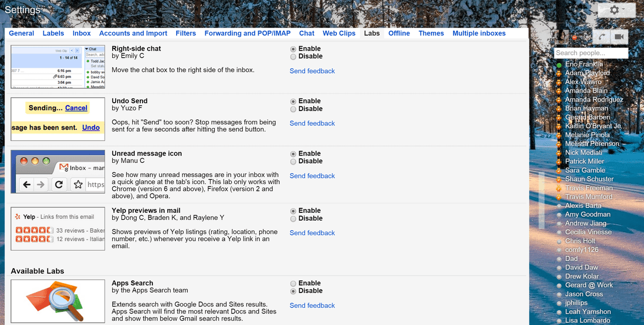Click your profile photo above the chat roster

click(x=561, y=37)
